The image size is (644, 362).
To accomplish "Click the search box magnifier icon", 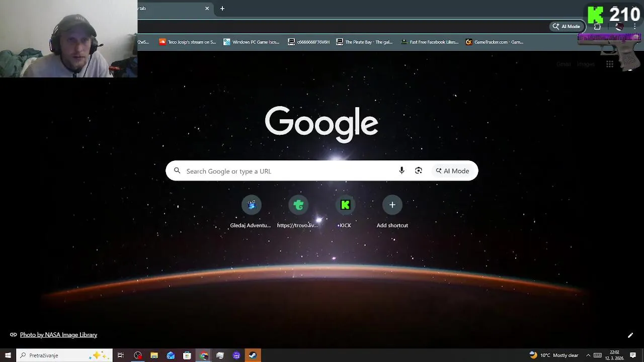I will point(177,171).
